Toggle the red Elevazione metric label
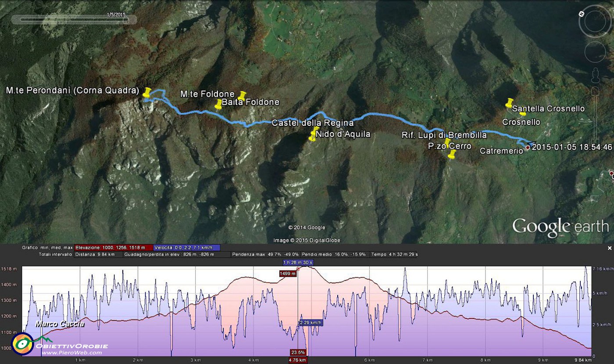Image resolution: width=614 pixels, height=364 pixels. pos(114,247)
